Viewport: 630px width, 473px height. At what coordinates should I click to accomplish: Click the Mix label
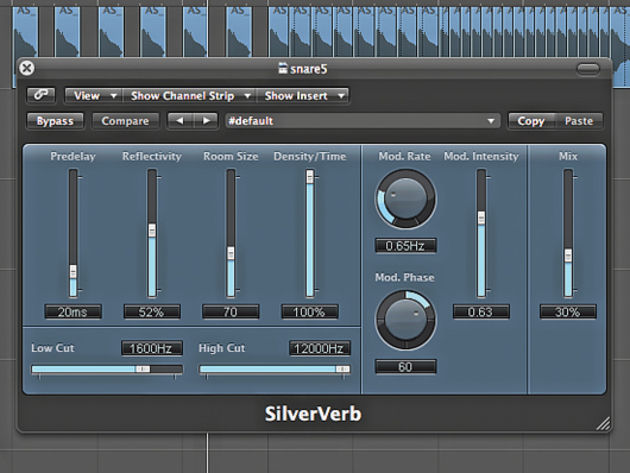568,156
